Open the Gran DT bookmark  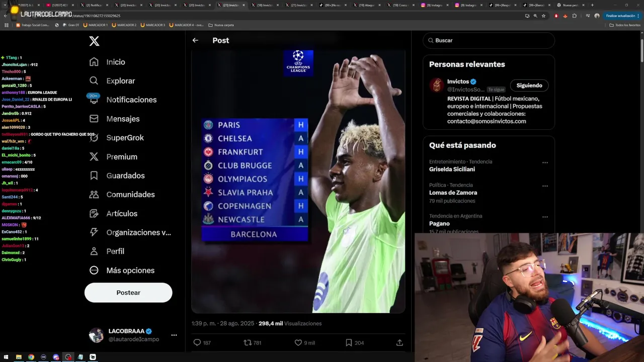70,25
